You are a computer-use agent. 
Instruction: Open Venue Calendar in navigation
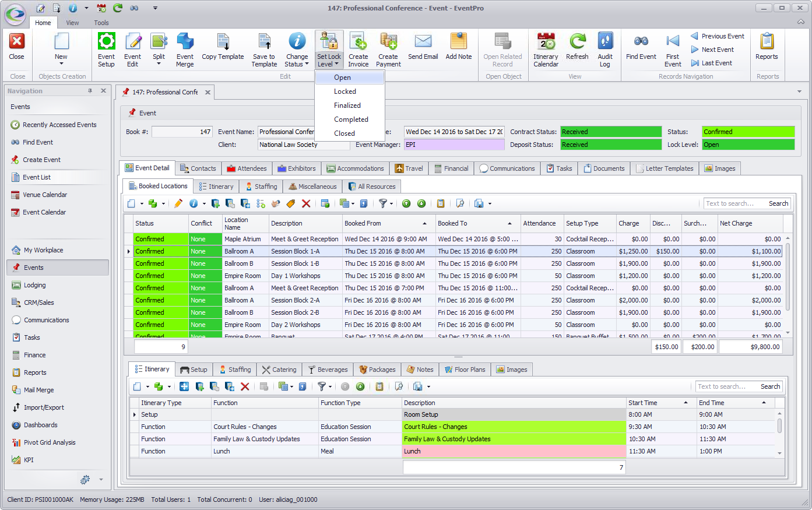pos(45,195)
